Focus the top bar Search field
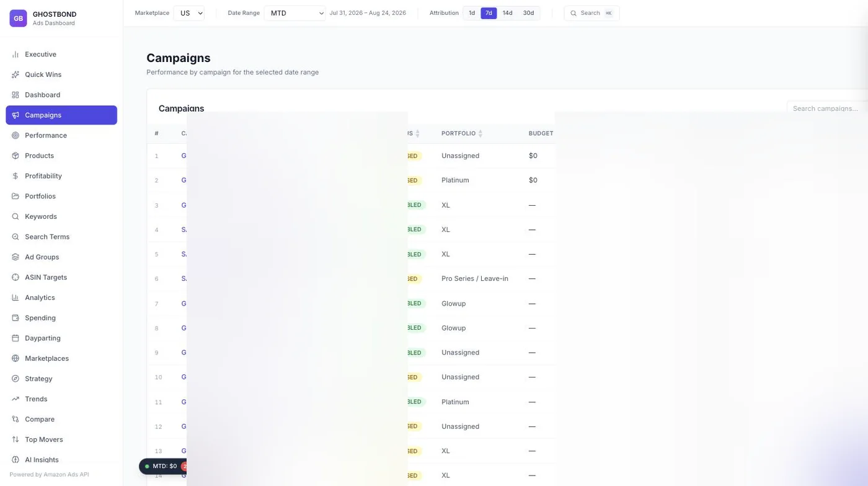This screenshot has height=486, width=868. [591, 13]
